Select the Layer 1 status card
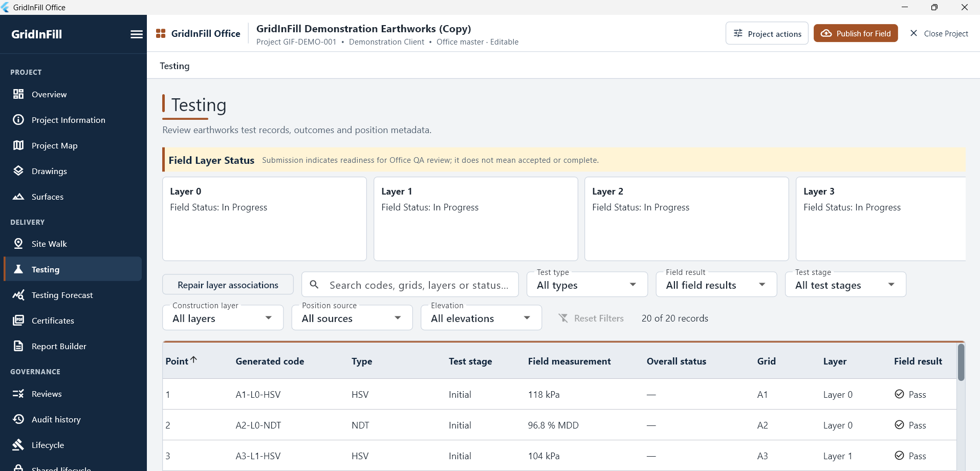The height and width of the screenshot is (471, 980). (476, 219)
